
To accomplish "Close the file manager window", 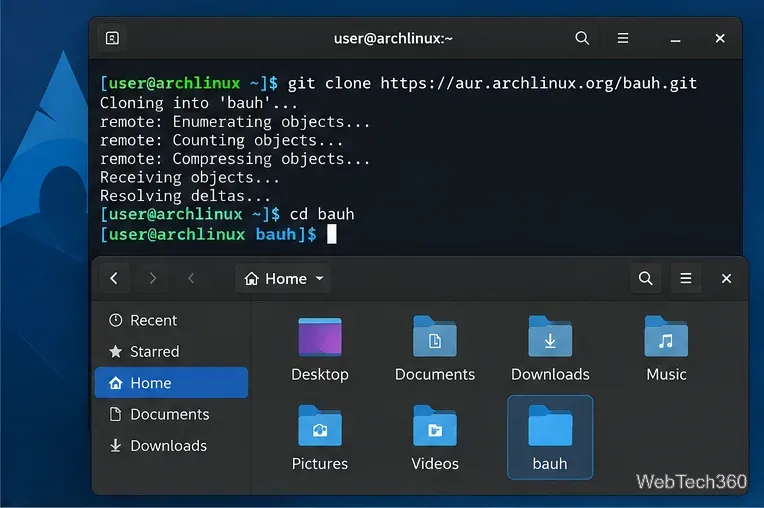I will pos(726,278).
